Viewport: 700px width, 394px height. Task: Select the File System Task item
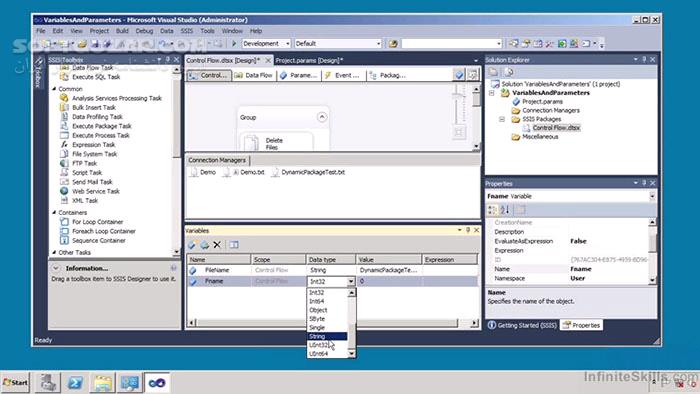coord(89,154)
